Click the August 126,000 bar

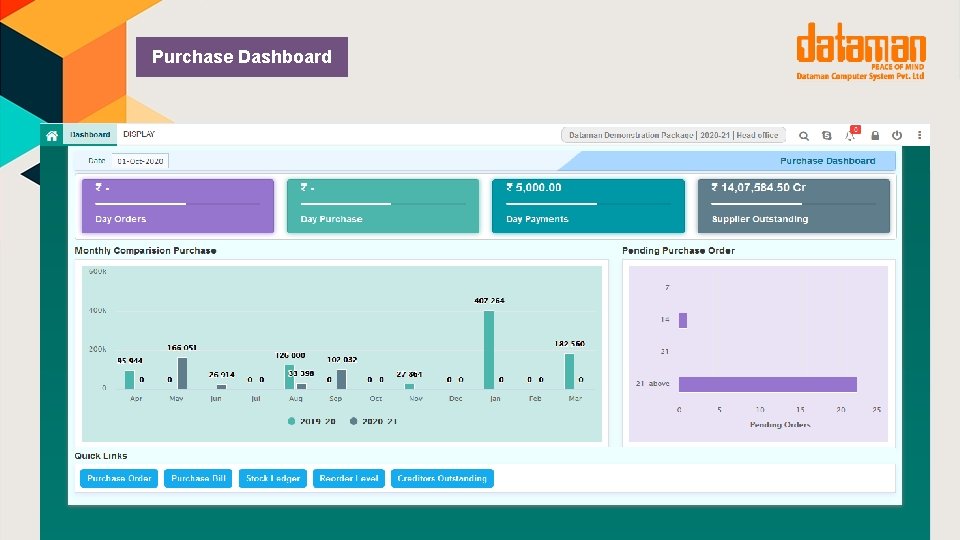click(290, 377)
